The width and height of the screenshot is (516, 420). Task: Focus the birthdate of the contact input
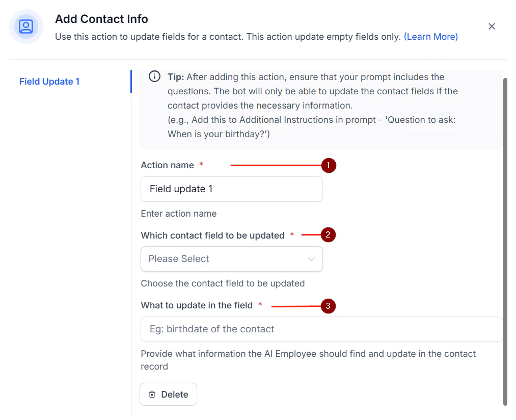[321, 329]
